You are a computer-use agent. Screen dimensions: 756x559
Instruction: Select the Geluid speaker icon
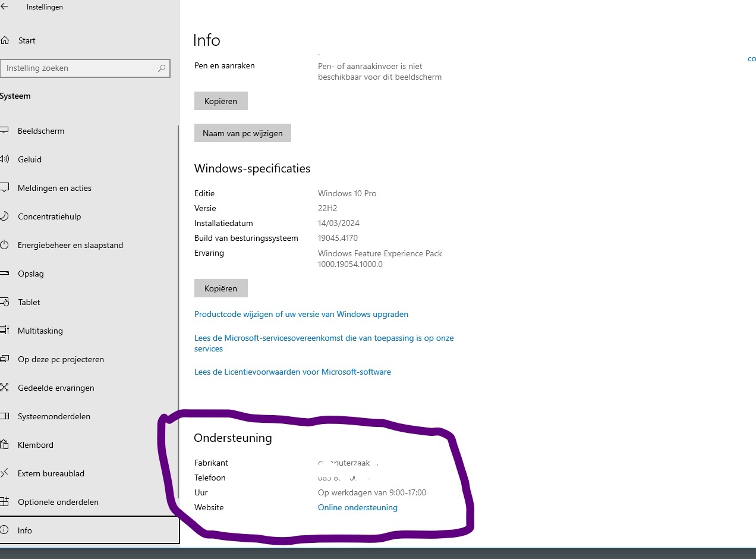point(5,159)
